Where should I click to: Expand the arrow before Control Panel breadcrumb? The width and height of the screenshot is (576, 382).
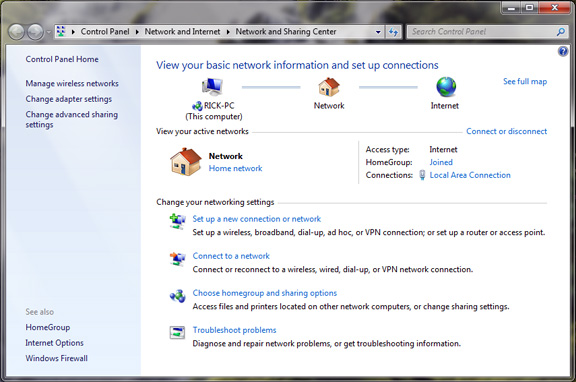73,32
